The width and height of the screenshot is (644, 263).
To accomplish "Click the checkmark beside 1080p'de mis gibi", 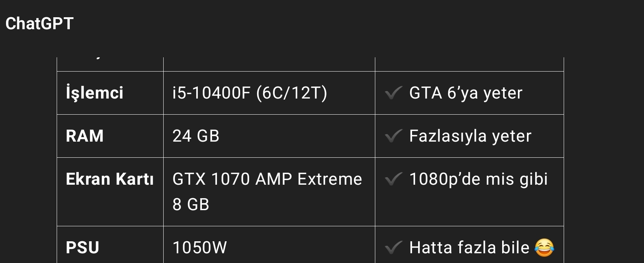I will (394, 179).
